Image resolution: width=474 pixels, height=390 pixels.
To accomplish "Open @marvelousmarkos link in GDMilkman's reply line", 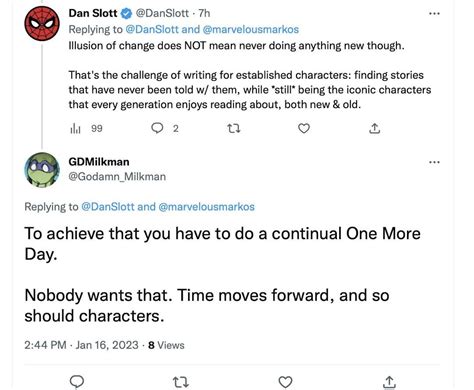I will (206, 207).
